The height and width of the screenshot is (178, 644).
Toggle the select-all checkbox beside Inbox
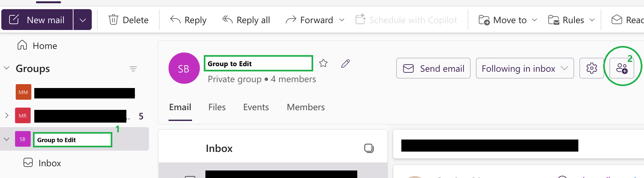tap(369, 148)
